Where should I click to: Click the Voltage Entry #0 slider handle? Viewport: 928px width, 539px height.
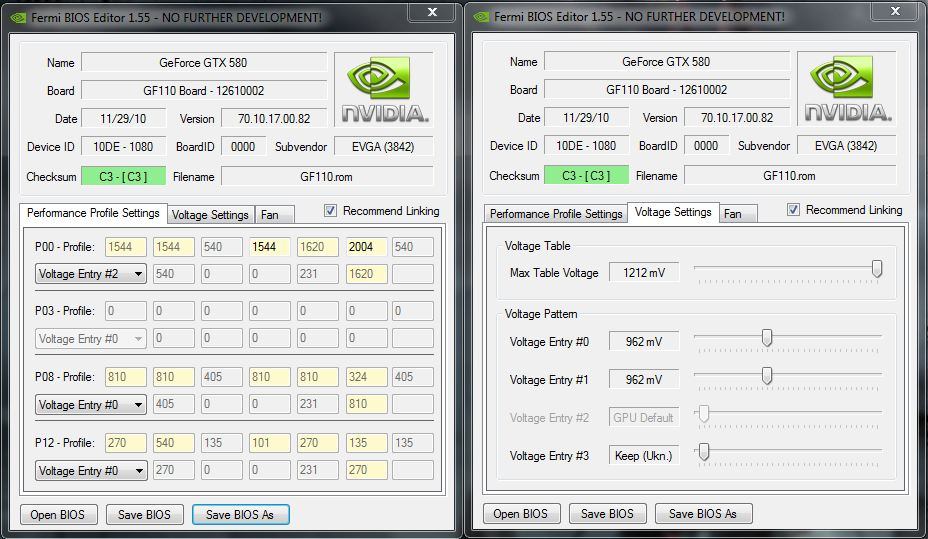767,338
